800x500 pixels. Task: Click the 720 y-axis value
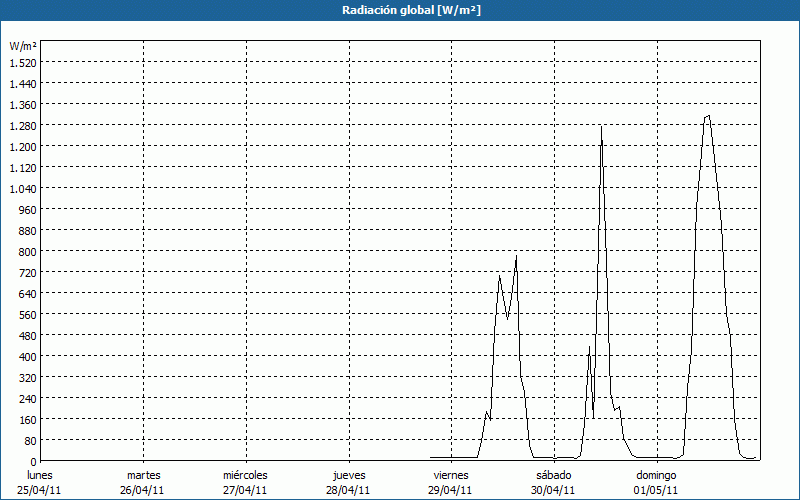29,272
